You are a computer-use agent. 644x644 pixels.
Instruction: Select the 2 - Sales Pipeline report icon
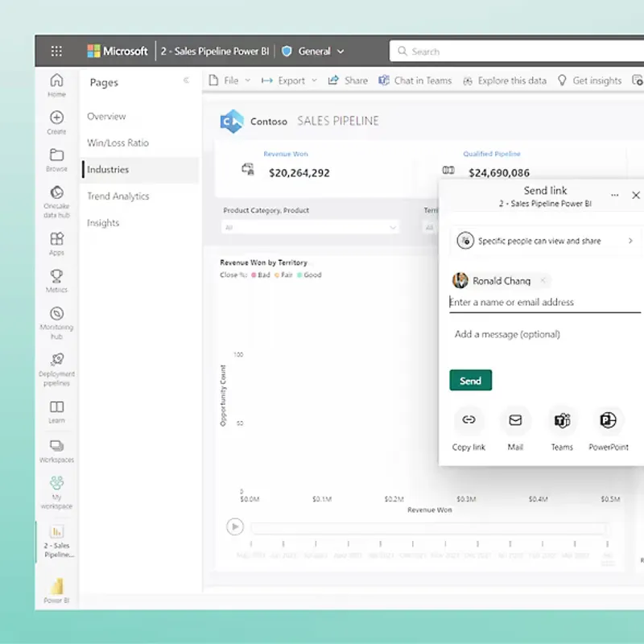56,532
